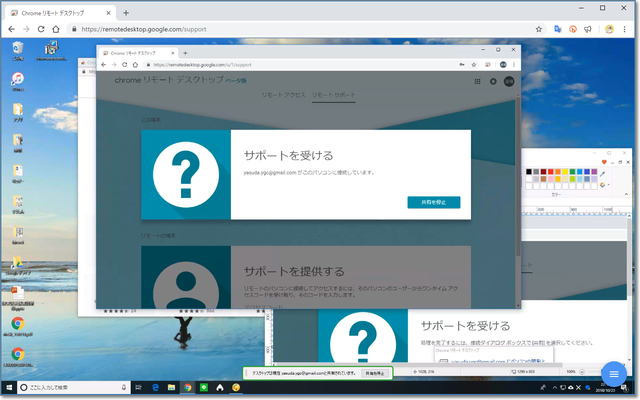Click 共有を停止 in the bottom sharing bar
The width and height of the screenshot is (640, 400).
coord(374,372)
